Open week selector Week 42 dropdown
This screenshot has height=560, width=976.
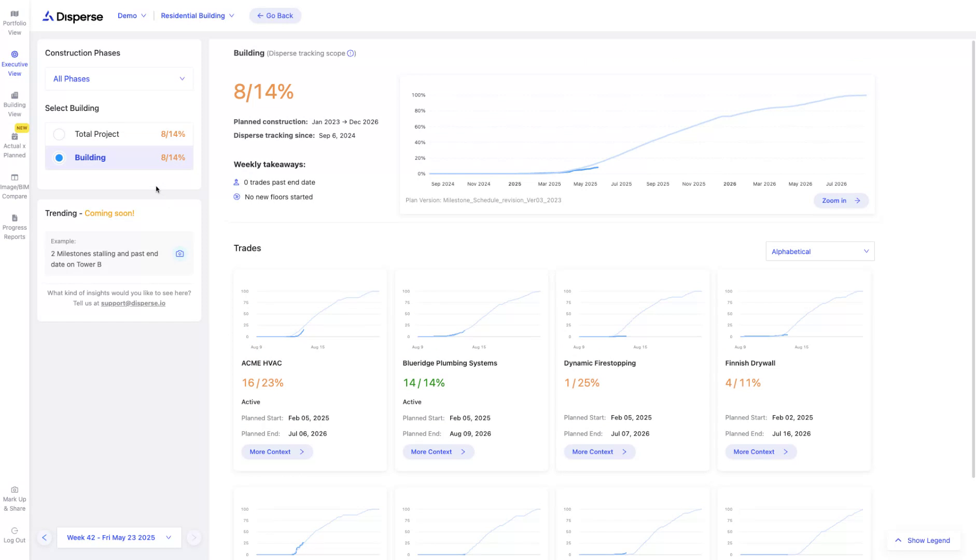pos(119,538)
